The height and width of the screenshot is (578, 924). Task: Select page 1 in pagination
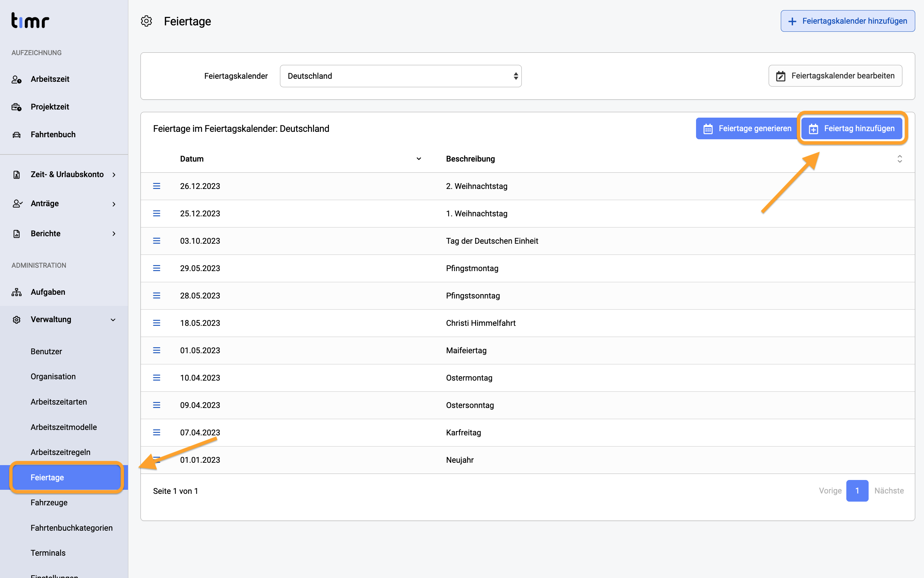tap(857, 491)
